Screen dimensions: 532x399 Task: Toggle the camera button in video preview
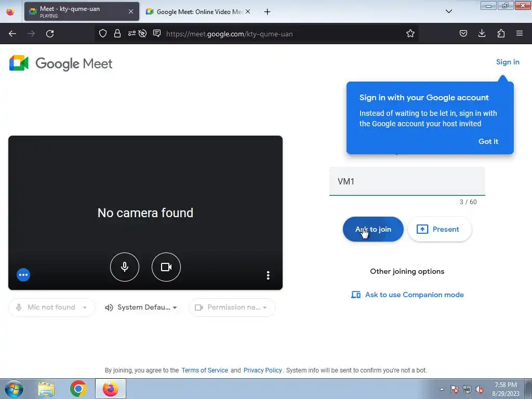[166, 267]
